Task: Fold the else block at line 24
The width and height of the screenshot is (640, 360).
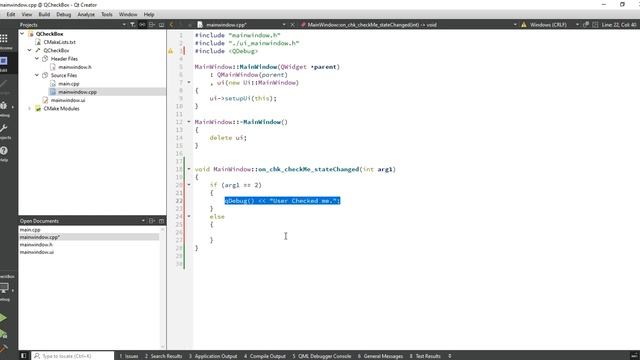Action: 189,216
